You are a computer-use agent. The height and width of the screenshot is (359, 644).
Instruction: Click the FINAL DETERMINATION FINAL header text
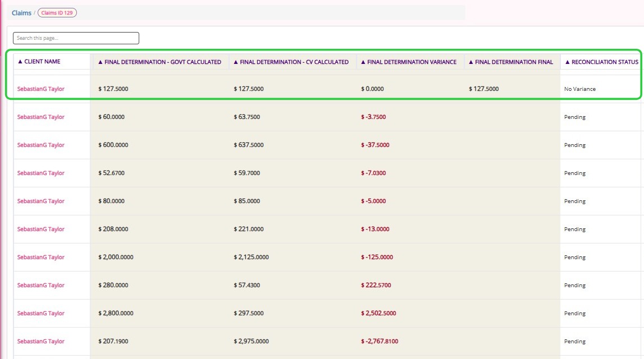(514, 62)
